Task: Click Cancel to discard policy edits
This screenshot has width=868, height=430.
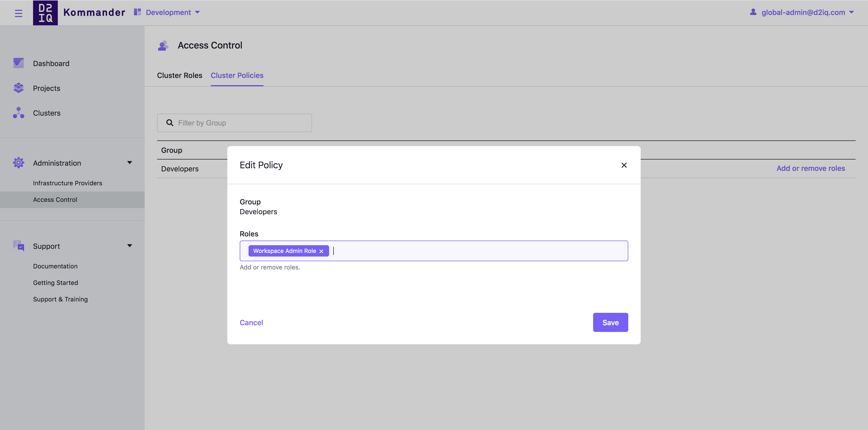Action: point(251,322)
